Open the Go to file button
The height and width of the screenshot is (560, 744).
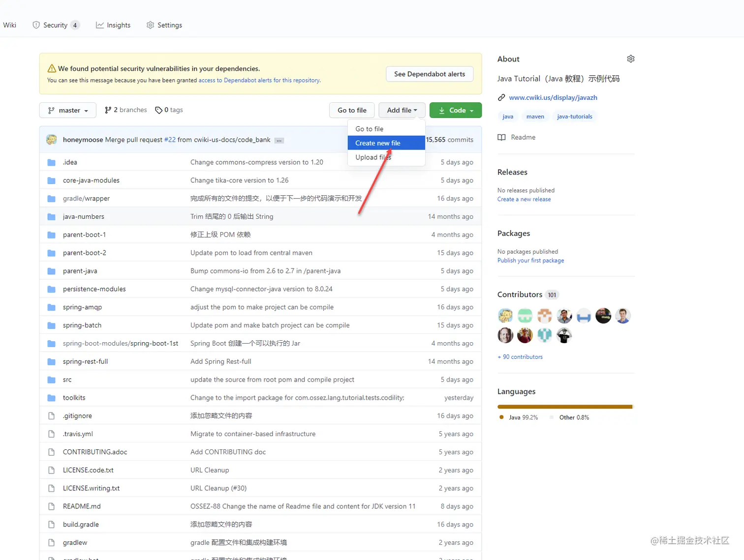pyautogui.click(x=351, y=110)
